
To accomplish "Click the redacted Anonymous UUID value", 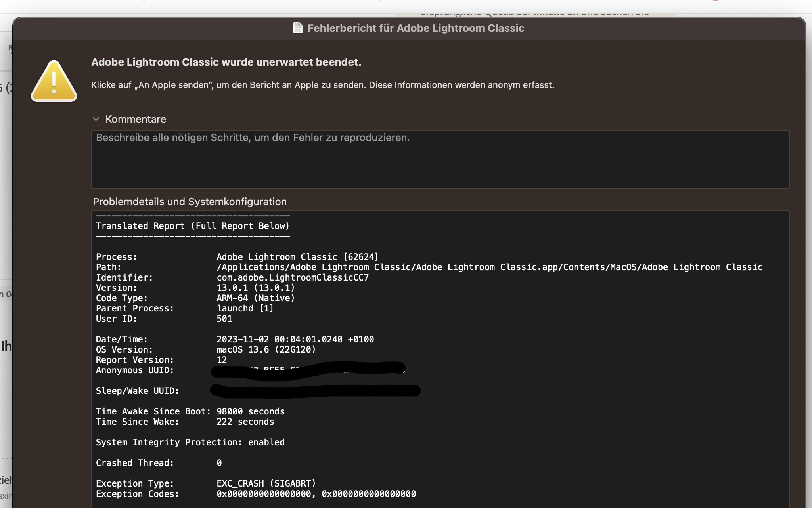I will click(308, 370).
